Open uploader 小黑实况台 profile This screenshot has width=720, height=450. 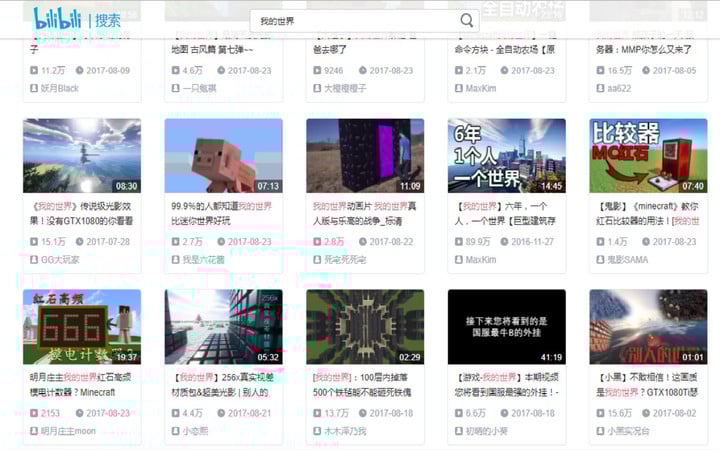(x=629, y=431)
